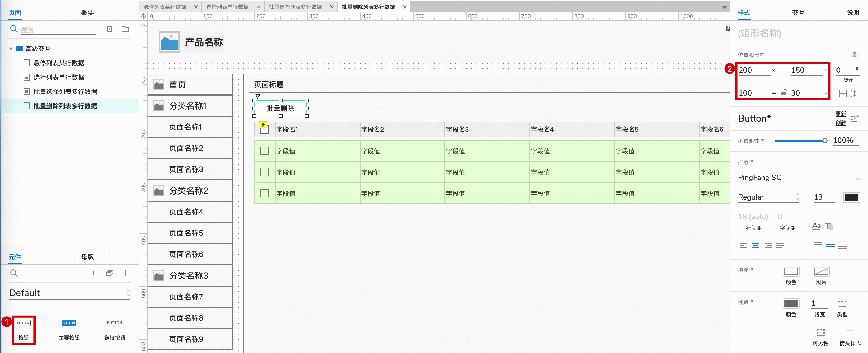Click the underline Aa text options icon
The height and width of the screenshot is (353, 868).
tap(816, 226)
